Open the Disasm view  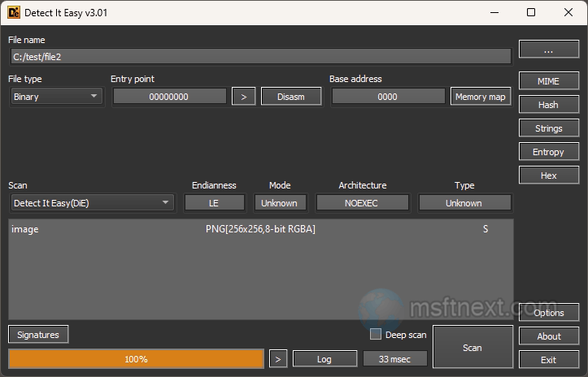(x=291, y=97)
